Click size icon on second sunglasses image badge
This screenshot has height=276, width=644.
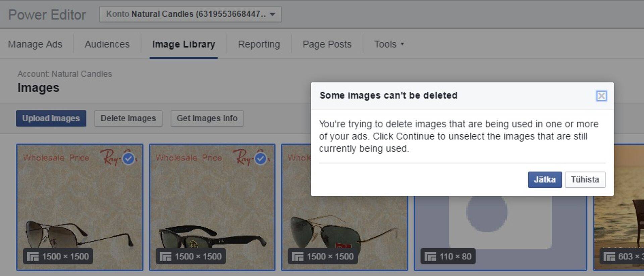pos(165,257)
